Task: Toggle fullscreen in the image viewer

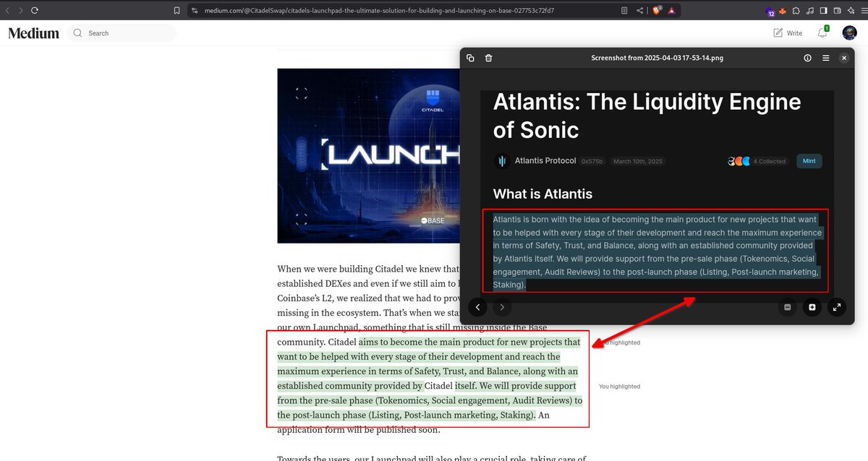Action: (837, 307)
